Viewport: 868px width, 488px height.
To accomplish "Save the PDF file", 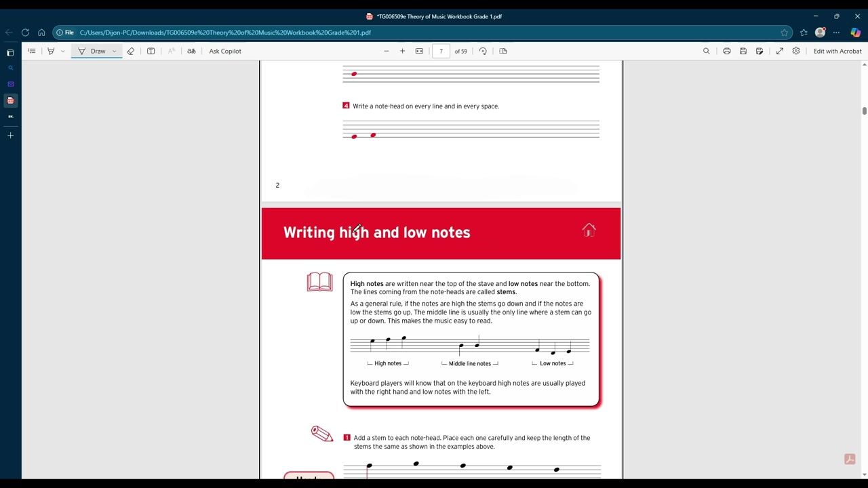I will pyautogui.click(x=743, y=51).
